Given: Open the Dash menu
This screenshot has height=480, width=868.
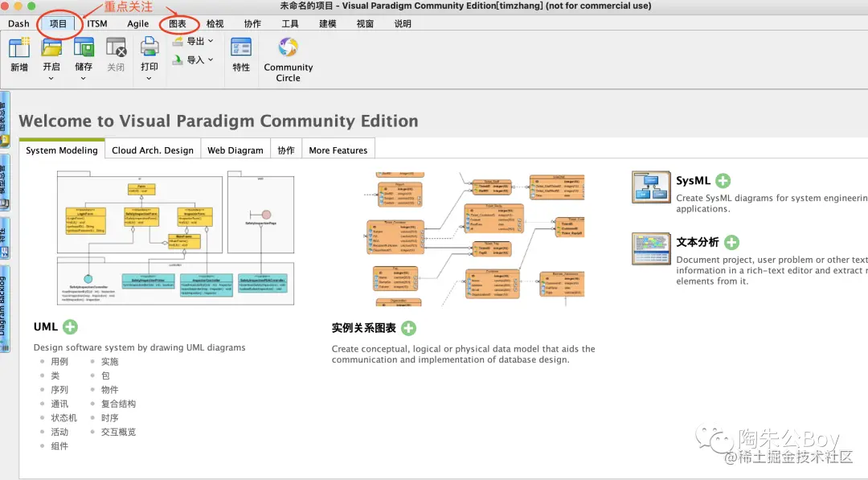Looking at the screenshot, I should pos(18,24).
